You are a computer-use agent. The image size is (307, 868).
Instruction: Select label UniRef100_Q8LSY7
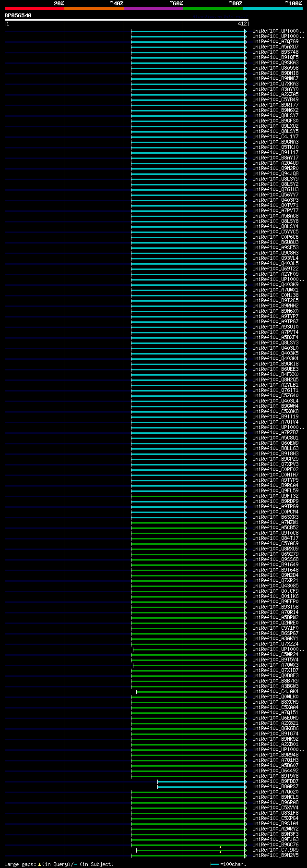pos(275,116)
